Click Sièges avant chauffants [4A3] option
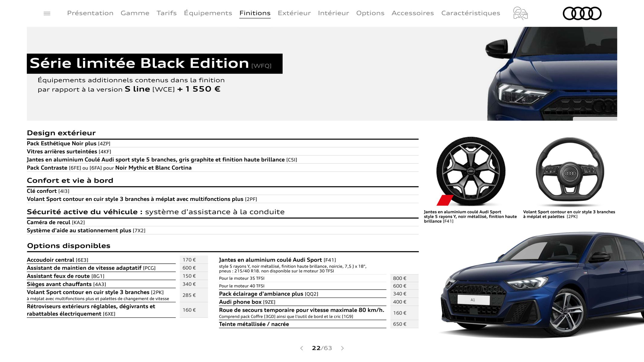 (x=101, y=284)
